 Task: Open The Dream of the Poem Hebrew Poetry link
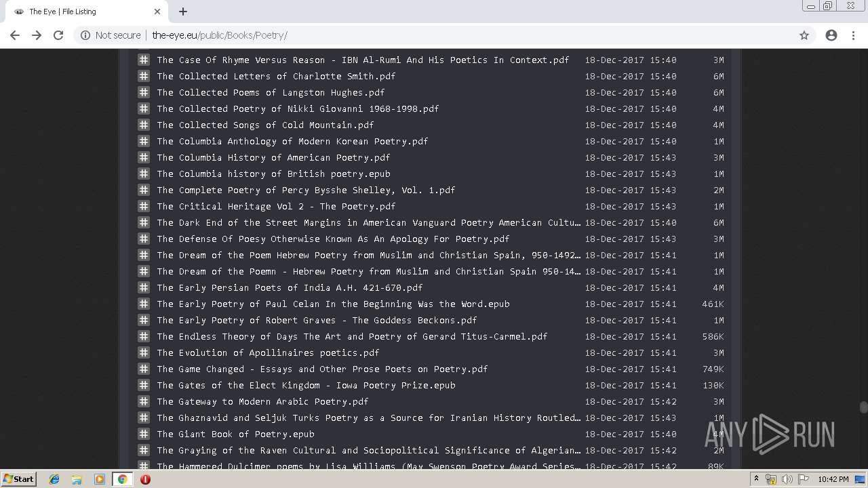[368, 255]
